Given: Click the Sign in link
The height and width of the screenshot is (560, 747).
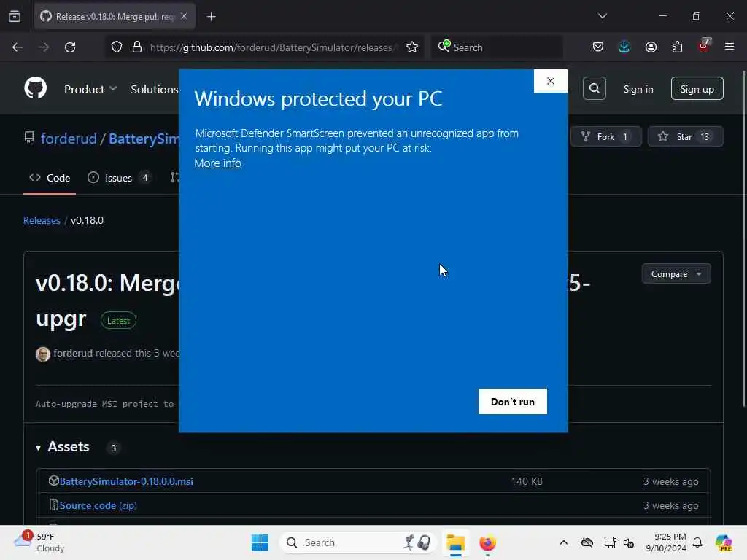Looking at the screenshot, I should click(638, 89).
